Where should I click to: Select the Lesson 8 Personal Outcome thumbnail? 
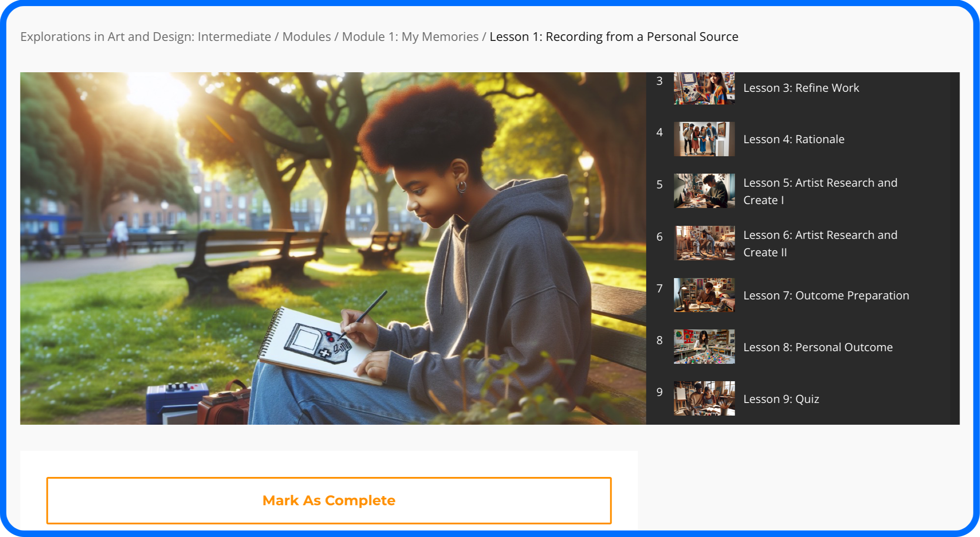(x=704, y=347)
